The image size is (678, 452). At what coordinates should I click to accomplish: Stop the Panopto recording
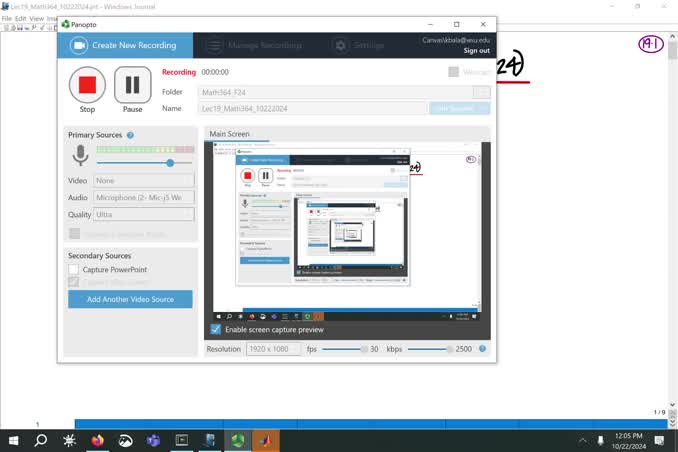tap(87, 85)
